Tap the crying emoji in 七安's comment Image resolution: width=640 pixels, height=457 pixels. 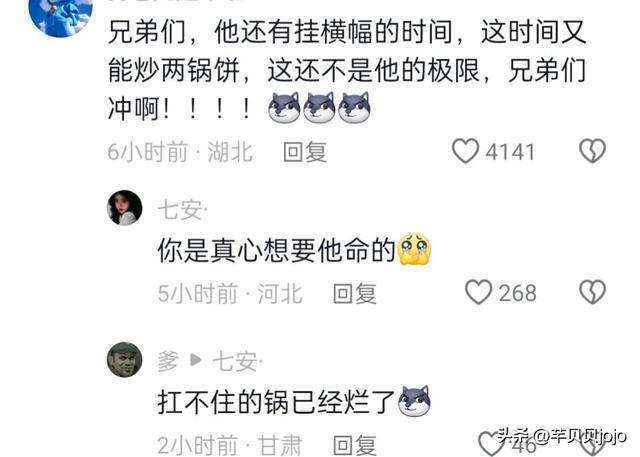pyautogui.click(x=414, y=249)
